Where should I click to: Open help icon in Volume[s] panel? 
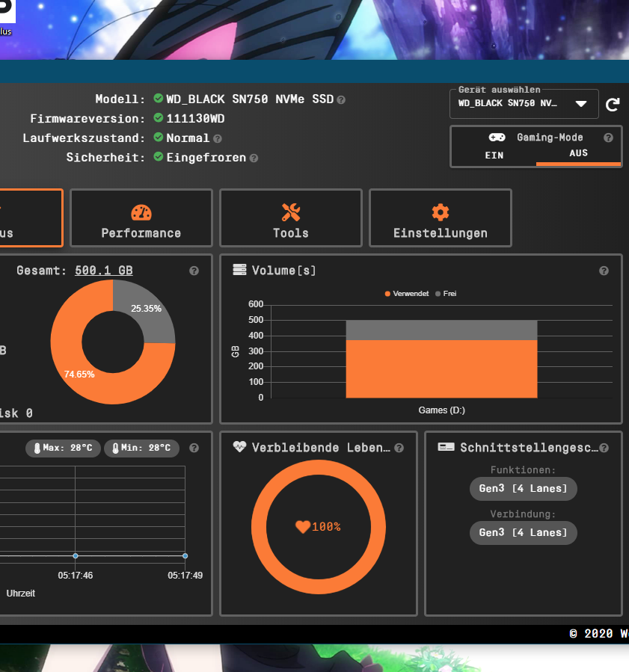(x=604, y=271)
